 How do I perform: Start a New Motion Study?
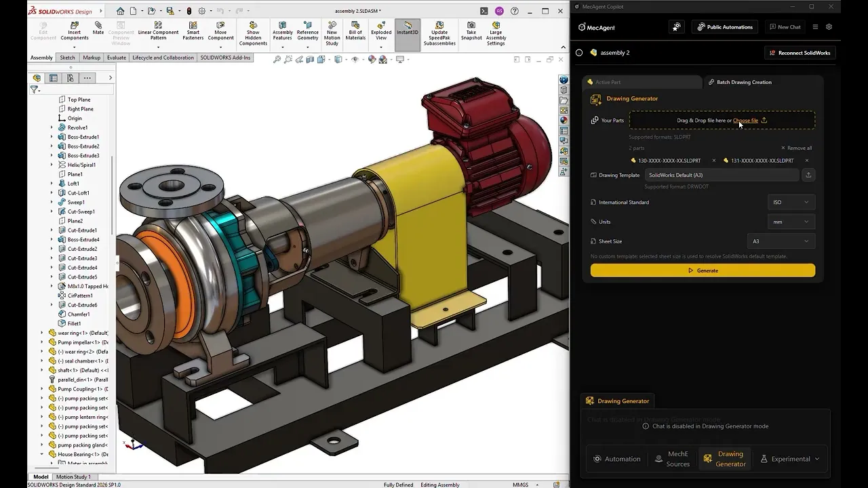(x=332, y=34)
